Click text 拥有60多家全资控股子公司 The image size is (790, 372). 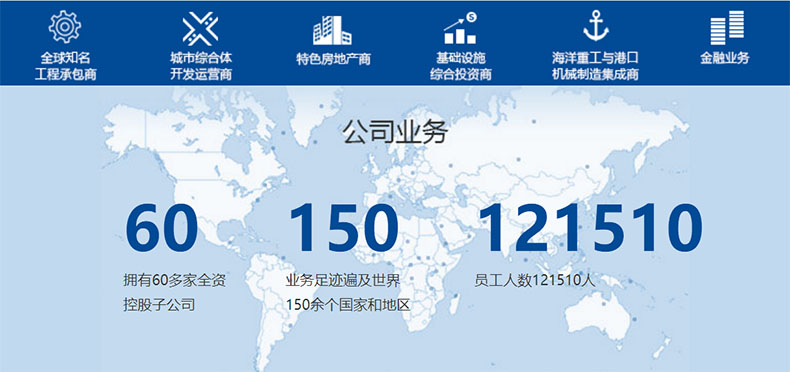(174, 292)
